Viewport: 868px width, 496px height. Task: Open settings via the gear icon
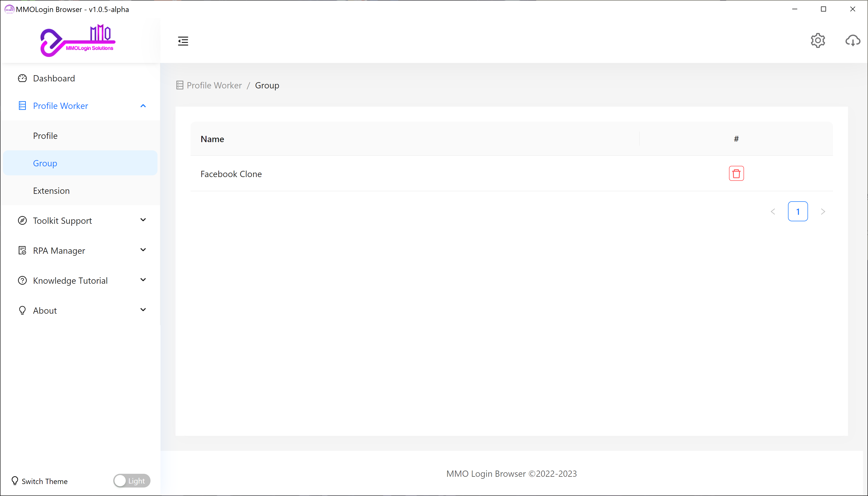817,41
